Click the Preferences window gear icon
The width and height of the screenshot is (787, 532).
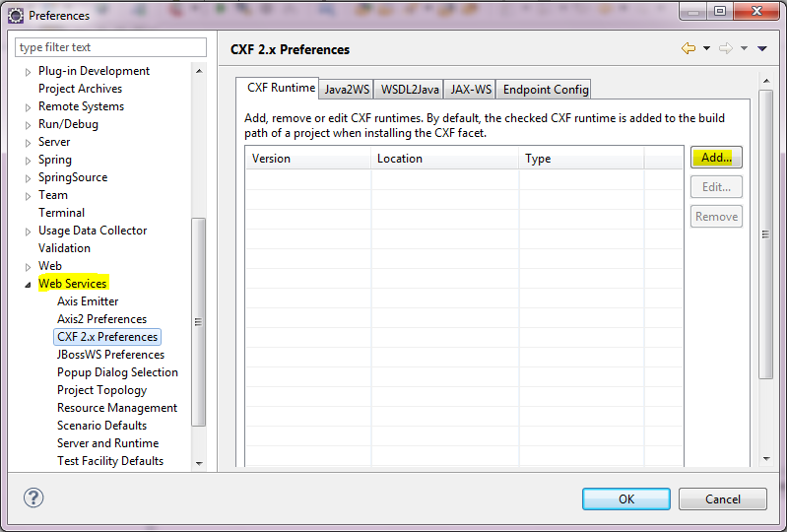click(x=16, y=16)
